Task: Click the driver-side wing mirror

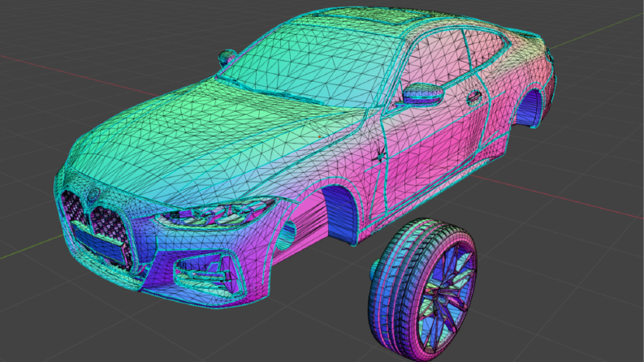Action: coord(421,95)
